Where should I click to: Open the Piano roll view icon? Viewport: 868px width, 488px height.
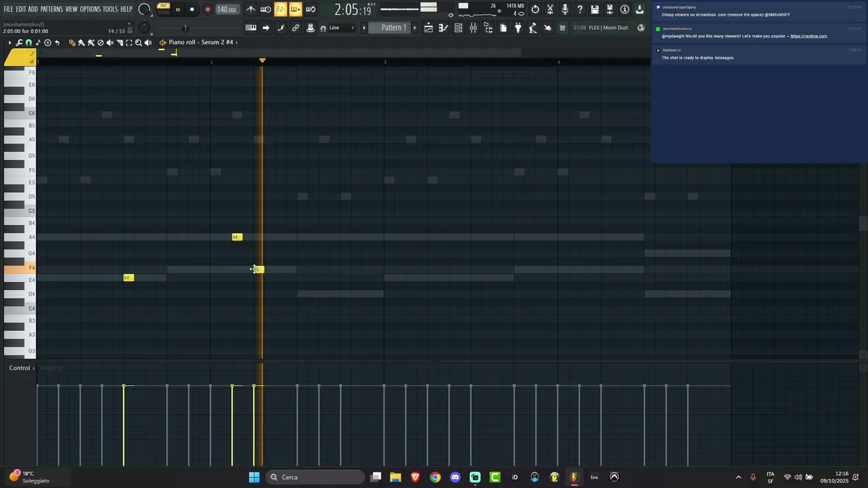(443, 28)
